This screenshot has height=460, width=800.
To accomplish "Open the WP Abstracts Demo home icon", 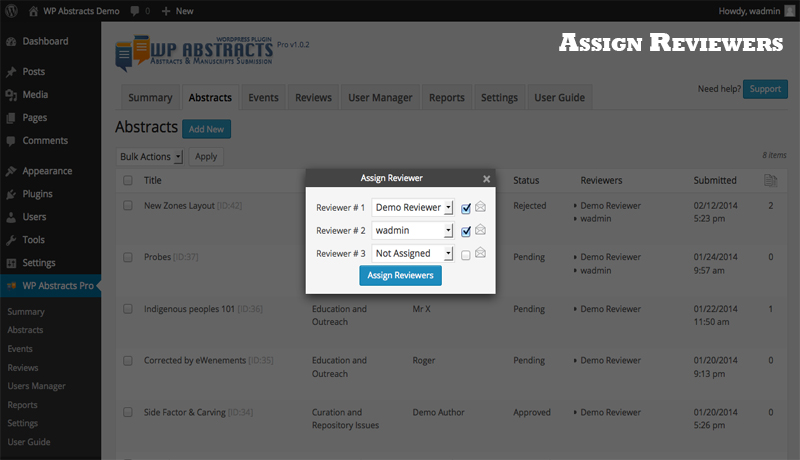I will pos(33,11).
